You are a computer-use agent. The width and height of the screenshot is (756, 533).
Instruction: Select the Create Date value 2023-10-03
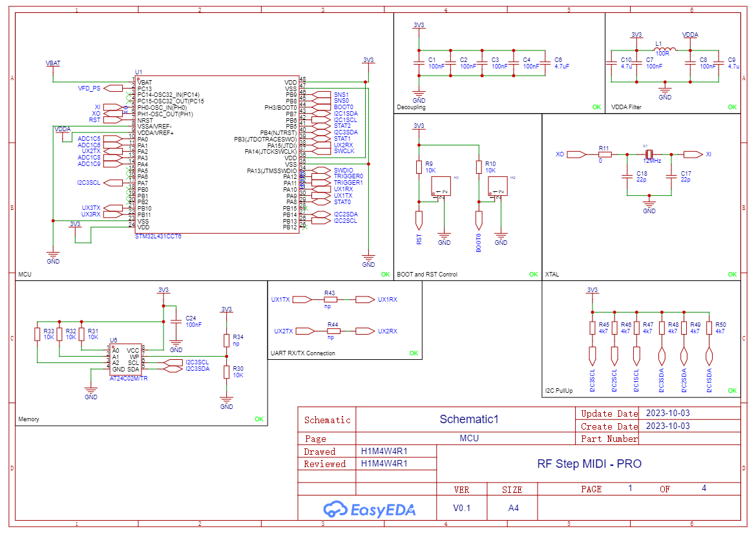pos(667,426)
